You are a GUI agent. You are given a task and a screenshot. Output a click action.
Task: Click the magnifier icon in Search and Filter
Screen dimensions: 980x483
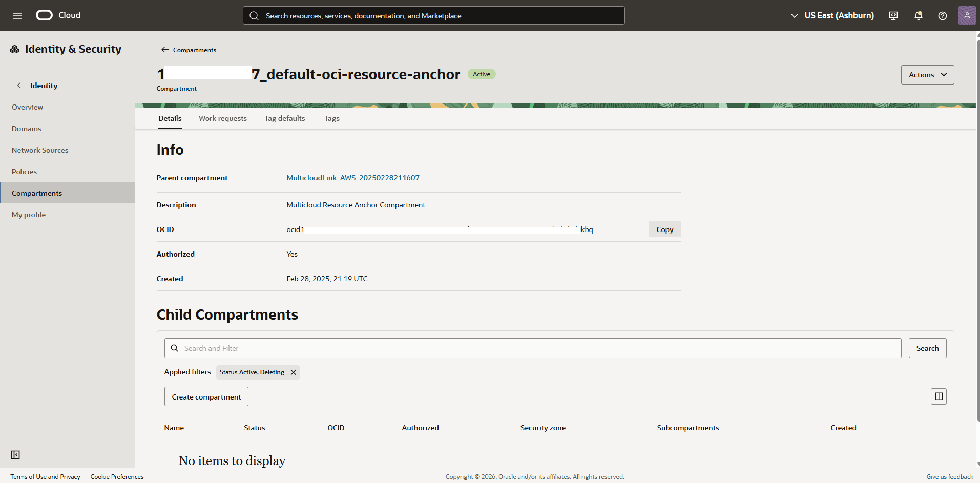click(x=174, y=348)
